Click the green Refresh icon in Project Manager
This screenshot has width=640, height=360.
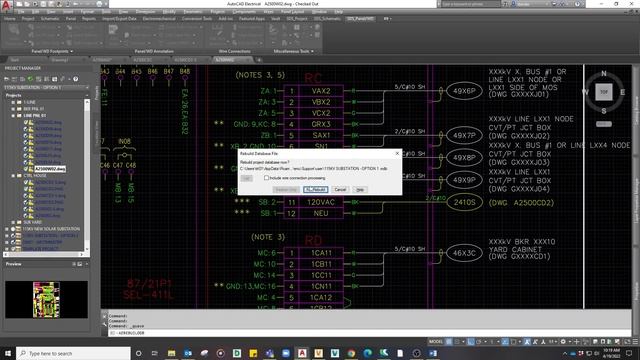pos(30,79)
